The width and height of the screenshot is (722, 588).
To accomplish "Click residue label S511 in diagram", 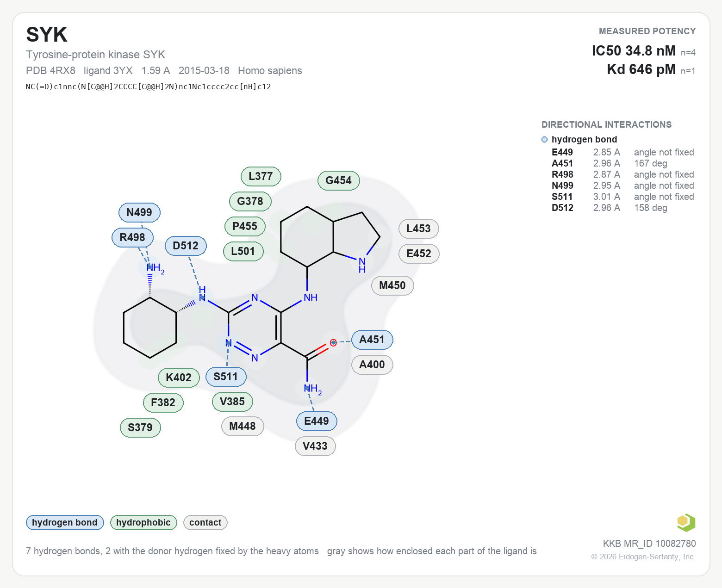I will pos(226,377).
